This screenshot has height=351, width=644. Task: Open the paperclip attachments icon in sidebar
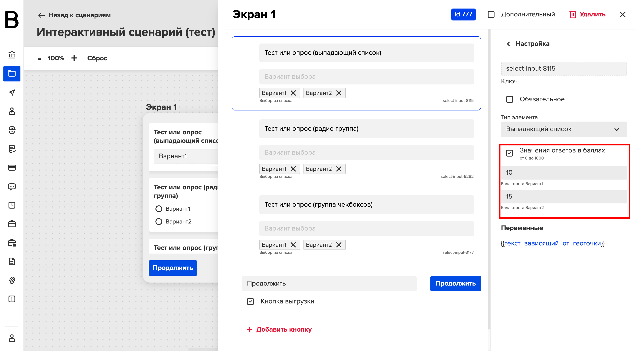tap(12, 280)
